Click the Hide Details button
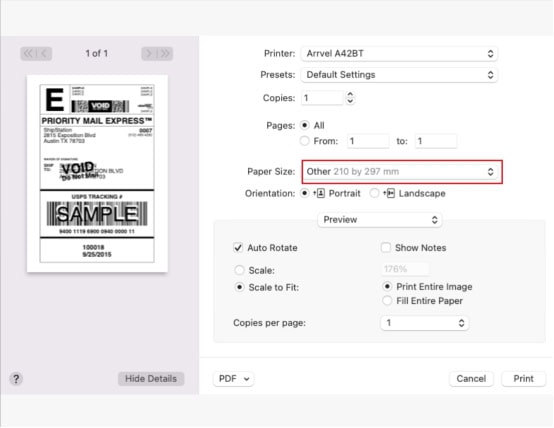The width and height of the screenshot is (554, 428). 151,379
